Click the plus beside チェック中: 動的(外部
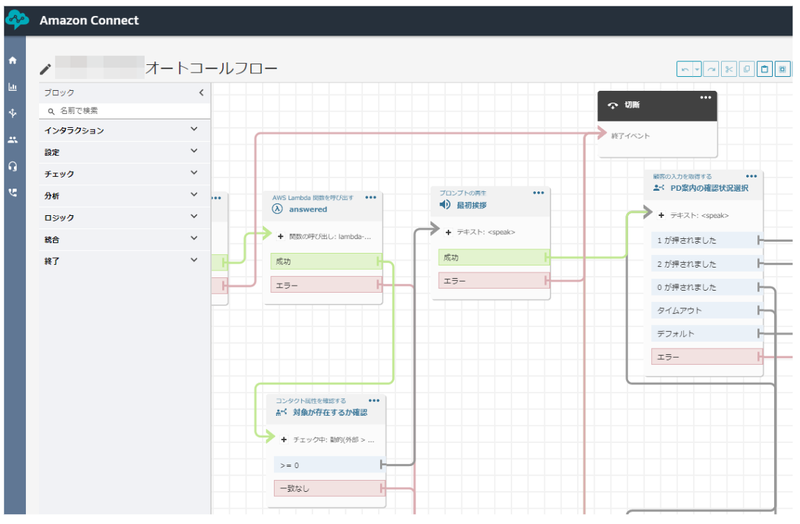The width and height of the screenshot is (800, 524). [x=284, y=439]
